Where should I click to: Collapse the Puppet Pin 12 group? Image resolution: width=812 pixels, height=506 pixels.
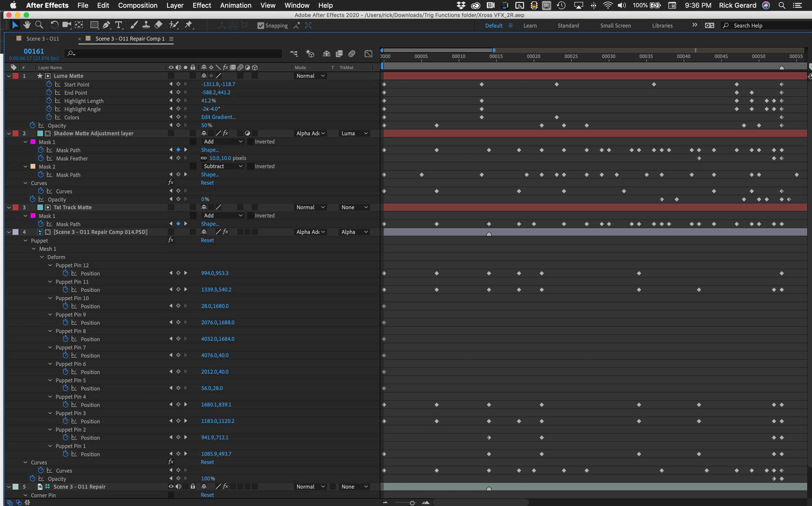(50, 265)
